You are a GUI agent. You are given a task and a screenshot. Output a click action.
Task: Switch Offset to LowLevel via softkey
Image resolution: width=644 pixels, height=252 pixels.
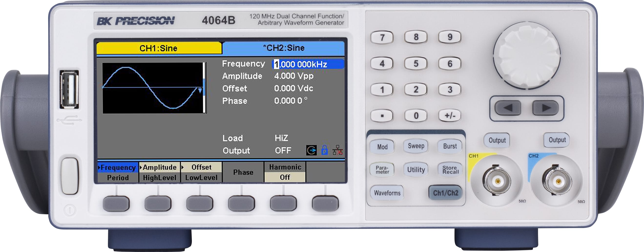click(201, 173)
